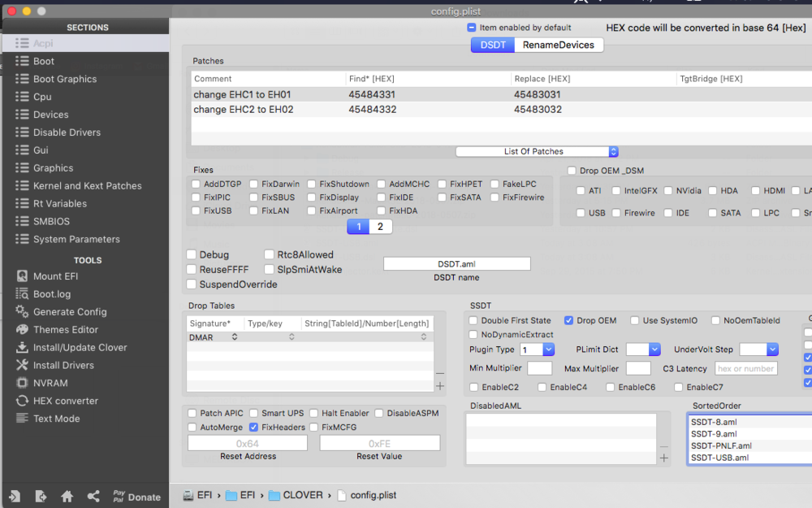Toggle the FixHeaders checkbox
Screen dimensions: 812x508
[254, 428]
